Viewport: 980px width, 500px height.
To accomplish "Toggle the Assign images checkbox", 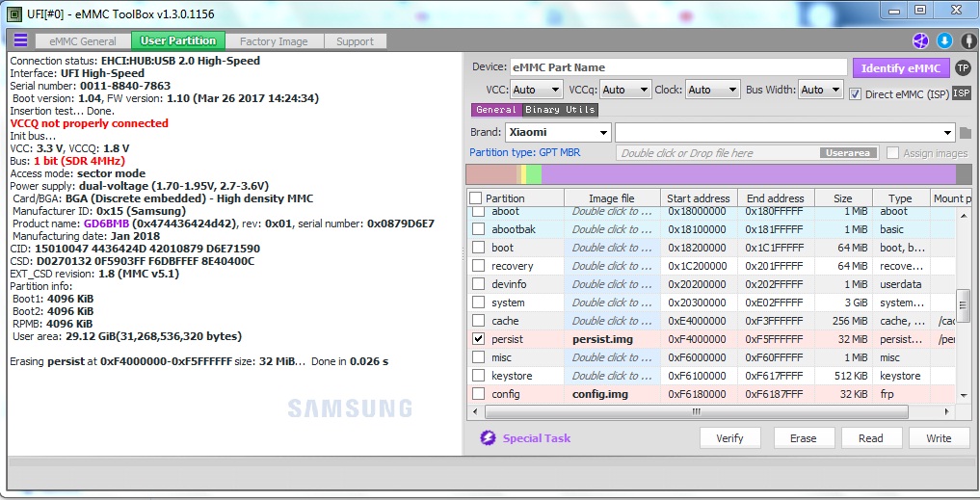I will click(x=893, y=153).
